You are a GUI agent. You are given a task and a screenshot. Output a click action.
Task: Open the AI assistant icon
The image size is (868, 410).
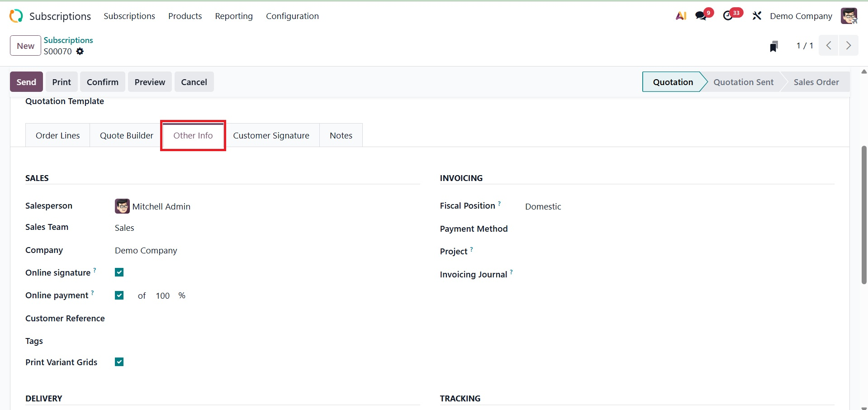click(x=681, y=16)
